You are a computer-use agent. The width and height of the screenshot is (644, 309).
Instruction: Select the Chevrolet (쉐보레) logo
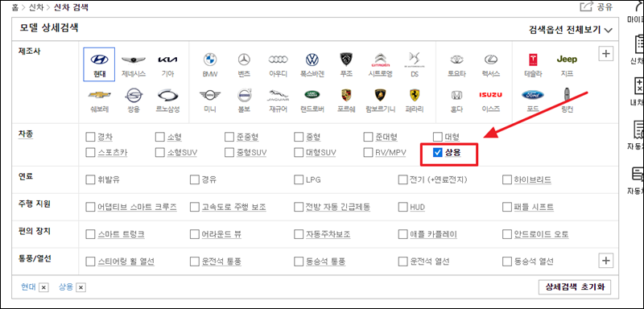coord(99,95)
